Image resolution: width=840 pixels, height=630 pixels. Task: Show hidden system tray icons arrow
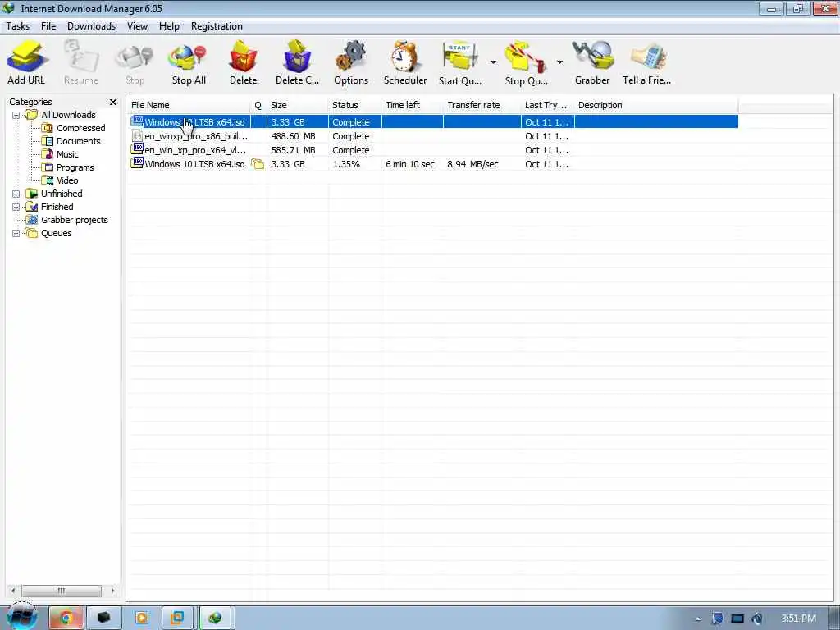(698, 619)
